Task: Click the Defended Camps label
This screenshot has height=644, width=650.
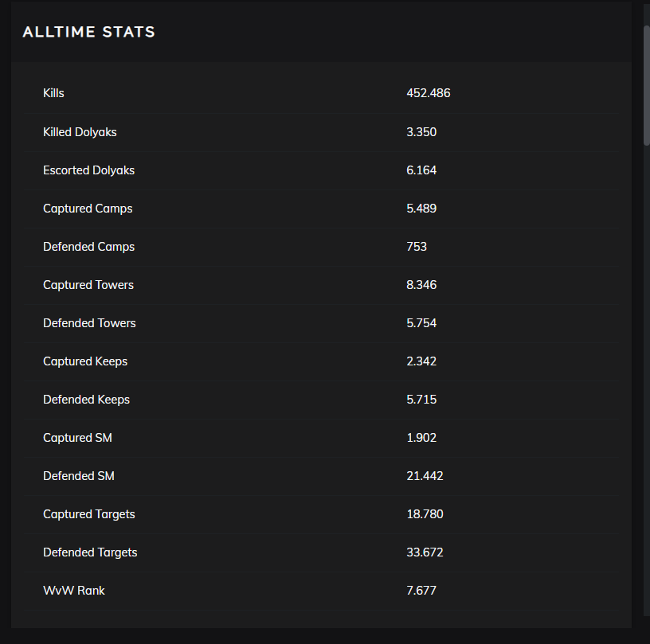Action: click(x=88, y=247)
